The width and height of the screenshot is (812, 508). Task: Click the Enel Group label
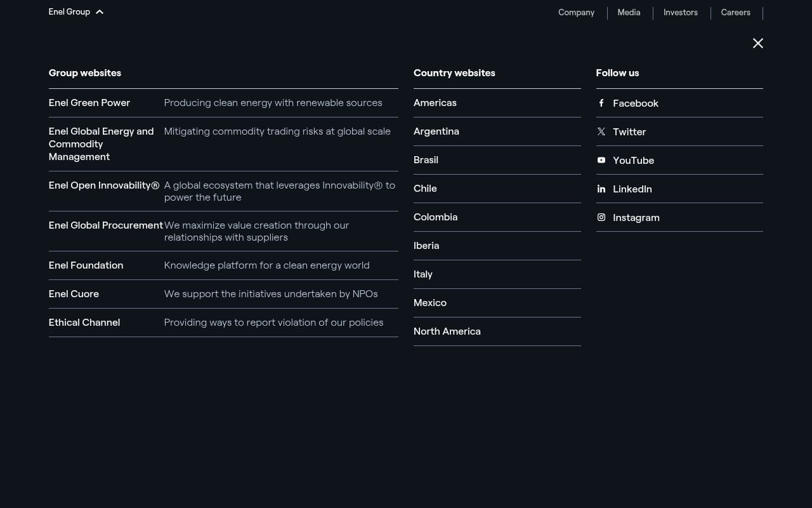(x=69, y=12)
